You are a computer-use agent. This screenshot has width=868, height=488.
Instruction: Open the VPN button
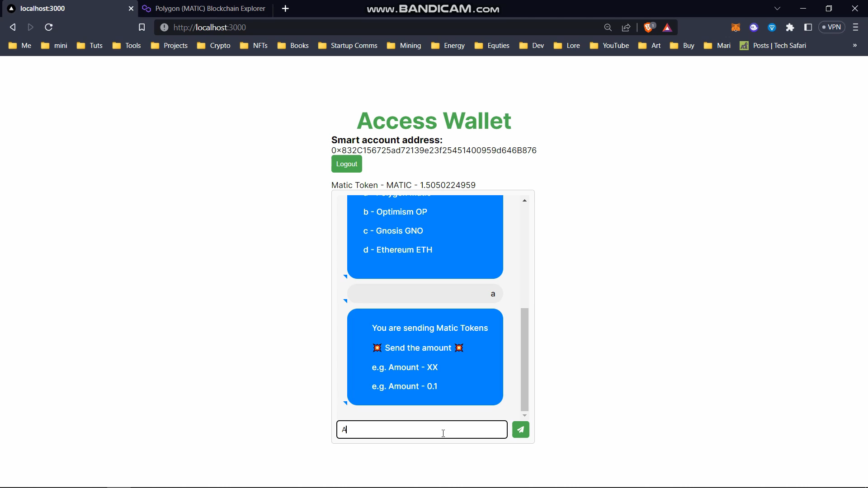(x=831, y=27)
